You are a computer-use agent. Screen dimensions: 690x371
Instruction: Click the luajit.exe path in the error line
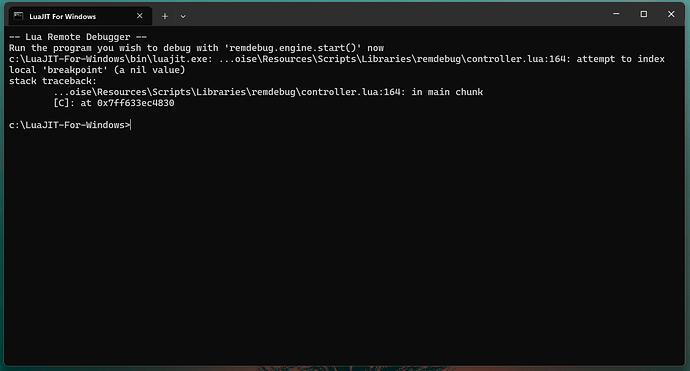110,59
